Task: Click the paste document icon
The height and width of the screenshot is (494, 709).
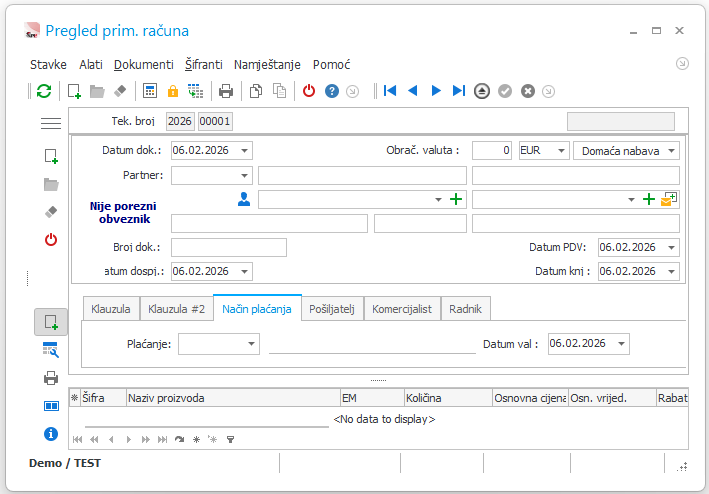Action: click(279, 91)
